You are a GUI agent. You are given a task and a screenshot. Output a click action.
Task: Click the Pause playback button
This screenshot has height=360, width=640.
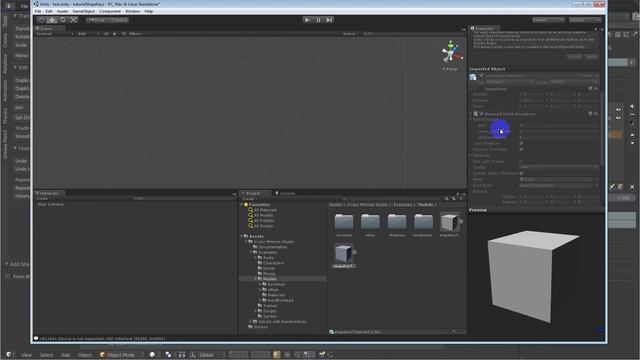click(x=318, y=20)
